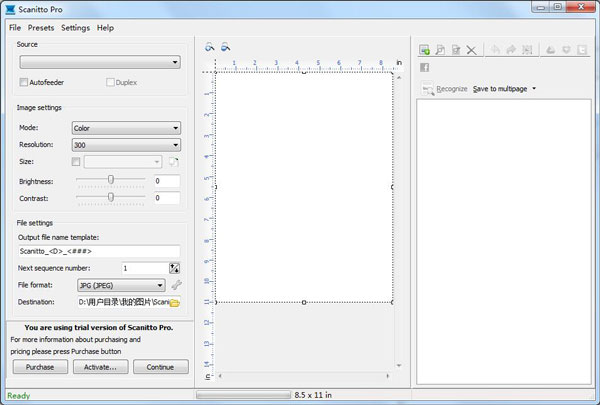The width and height of the screenshot is (600, 405).
Task: Open the Source scanner dropdown
Action: coord(100,62)
